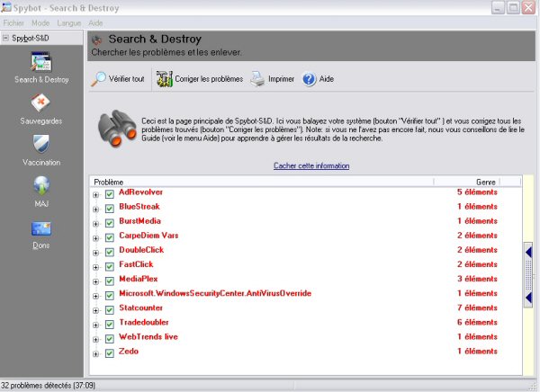Screen dimensions: 540x392
Task: Expand the CarpeDiem Vars tree node
Action: point(95,238)
